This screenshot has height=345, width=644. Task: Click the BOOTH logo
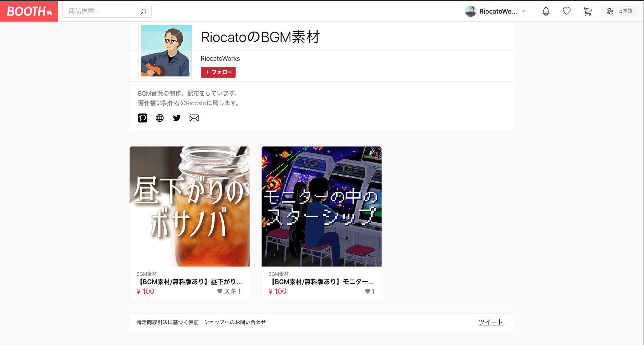29,11
